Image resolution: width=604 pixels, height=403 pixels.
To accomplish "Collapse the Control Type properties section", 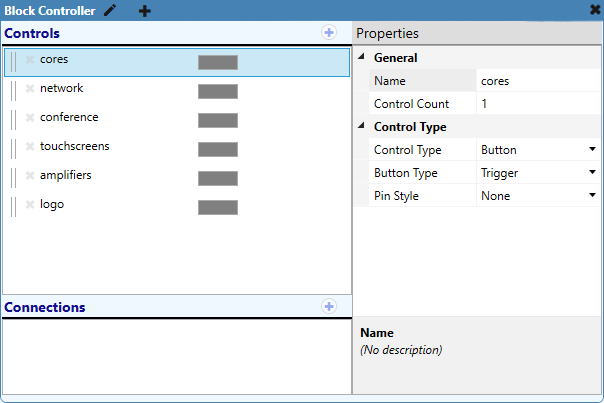I will click(x=362, y=127).
